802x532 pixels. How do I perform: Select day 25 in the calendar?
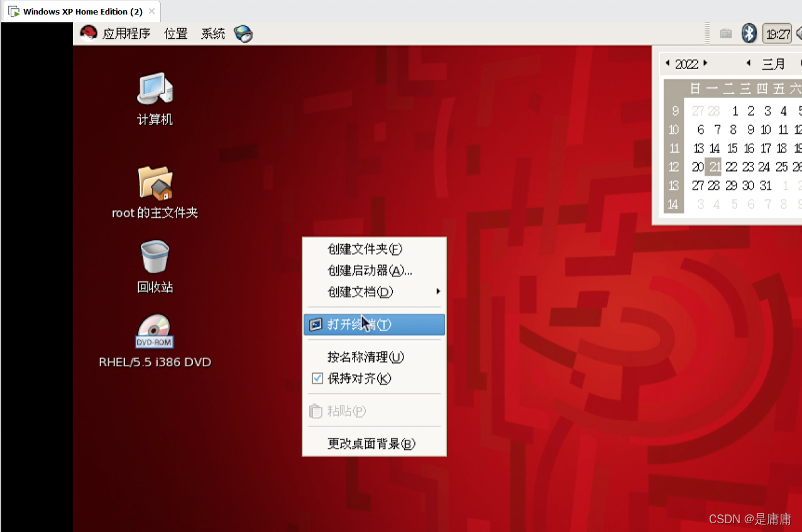coord(782,167)
